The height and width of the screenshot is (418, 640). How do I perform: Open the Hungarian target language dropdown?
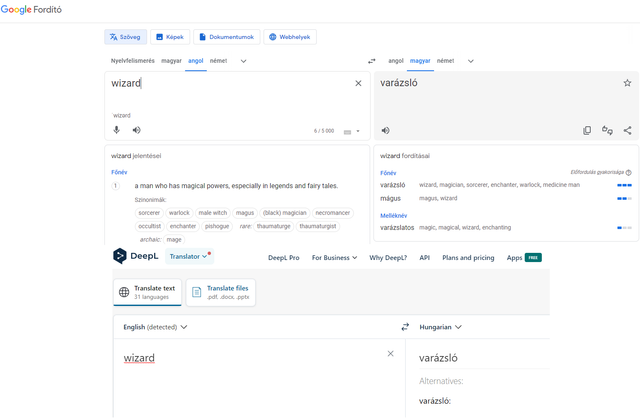(440, 327)
